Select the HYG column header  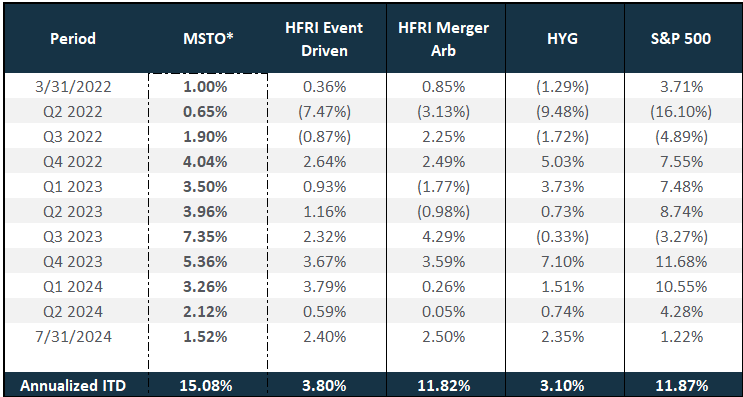pos(562,38)
